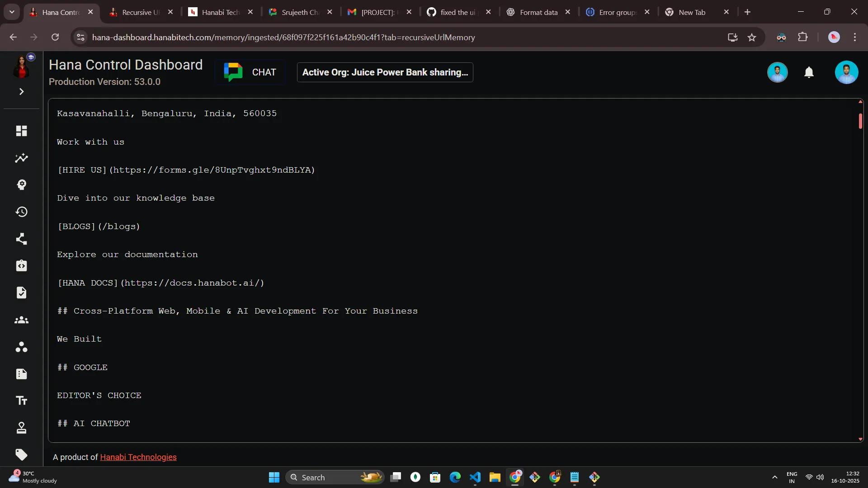This screenshot has width=868, height=488.
Task: Click the share nodes sidebar icon
Action: tap(21, 239)
